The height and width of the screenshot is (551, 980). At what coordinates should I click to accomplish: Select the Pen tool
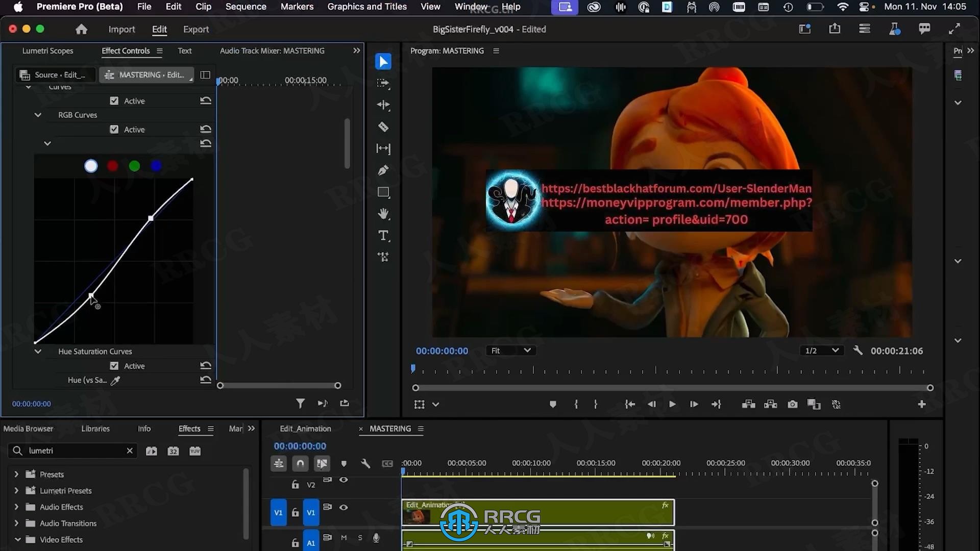tap(383, 170)
